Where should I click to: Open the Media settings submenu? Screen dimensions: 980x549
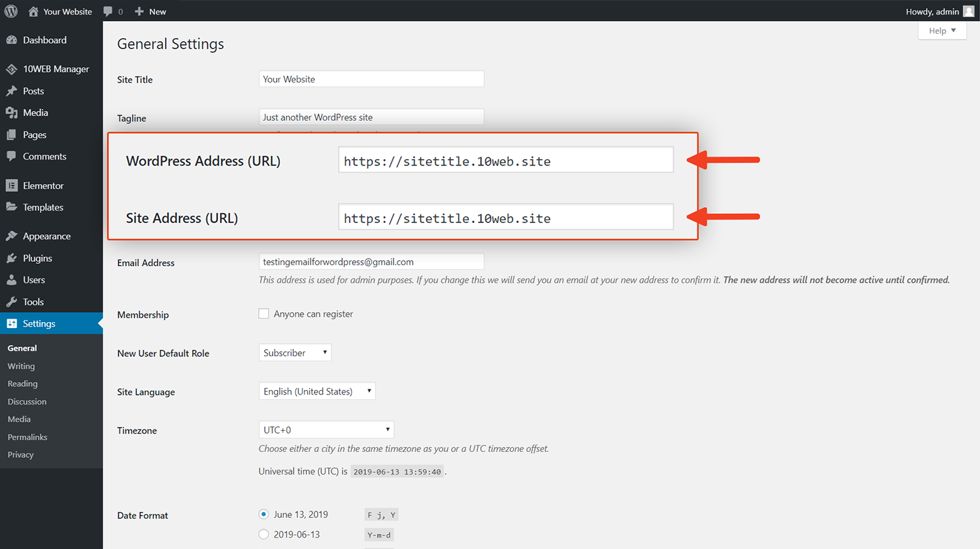(x=19, y=419)
